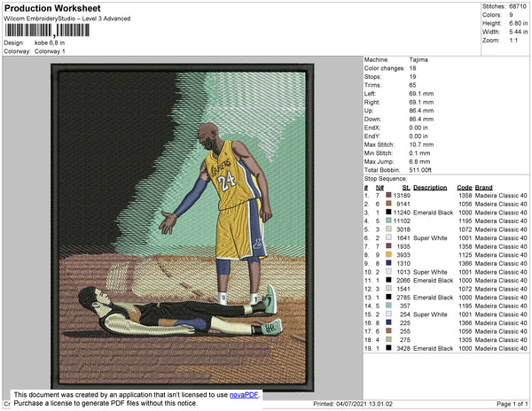
Task: Click the Width value 5.44 in
Action: coord(518,32)
